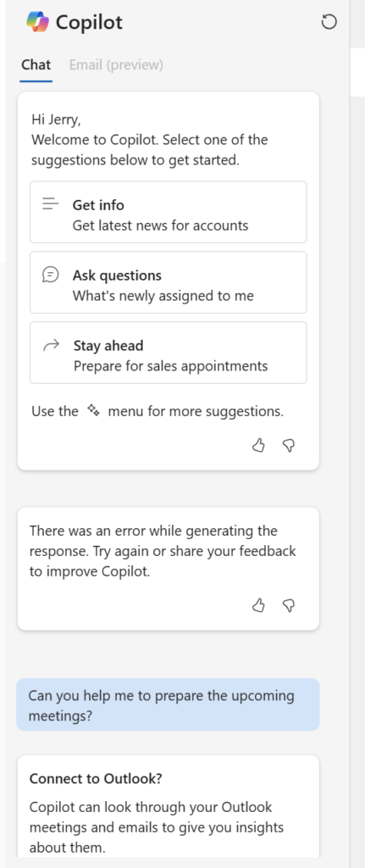Click the error message card text
Viewport: 365px width, 868px height.
click(163, 551)
